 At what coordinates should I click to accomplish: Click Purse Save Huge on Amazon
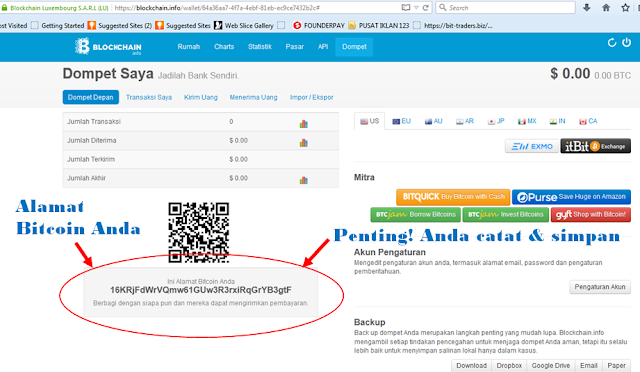click(571, 197)
